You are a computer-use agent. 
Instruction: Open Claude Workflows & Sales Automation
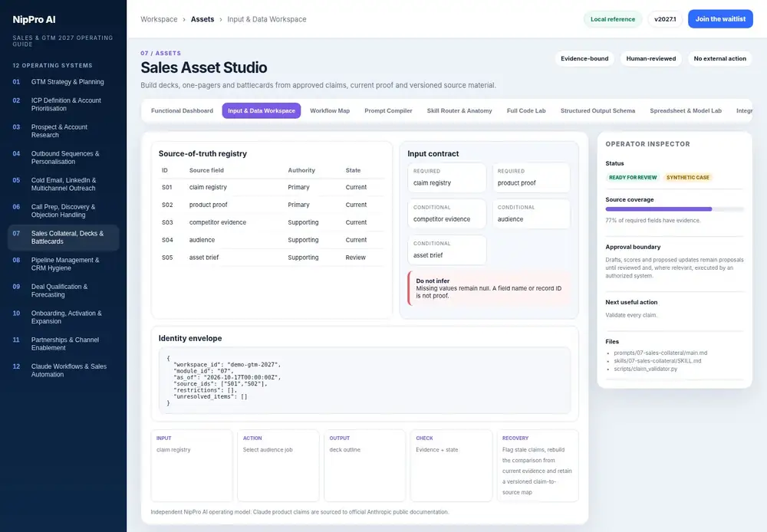(64, 370)
